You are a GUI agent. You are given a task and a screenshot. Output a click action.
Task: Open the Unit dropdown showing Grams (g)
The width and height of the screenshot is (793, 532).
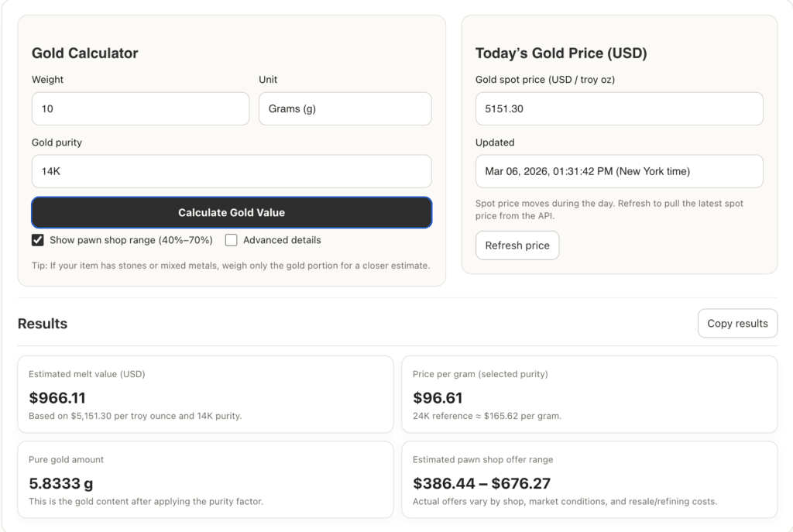click(345, 108)
